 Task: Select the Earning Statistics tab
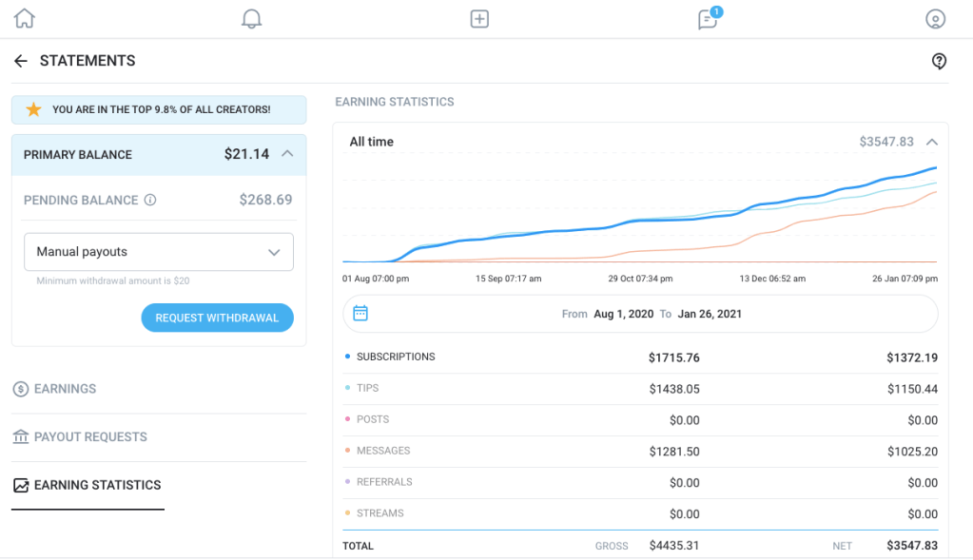point(97,485)
